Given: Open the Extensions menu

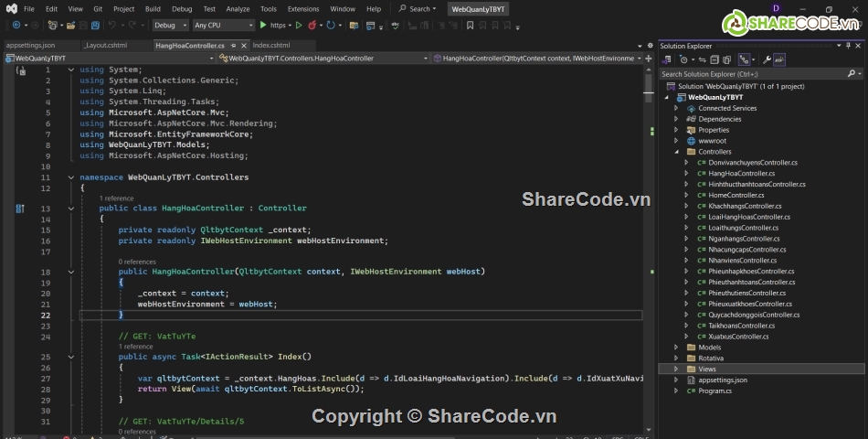Looking at the screenshot, I should coord(303,9).
